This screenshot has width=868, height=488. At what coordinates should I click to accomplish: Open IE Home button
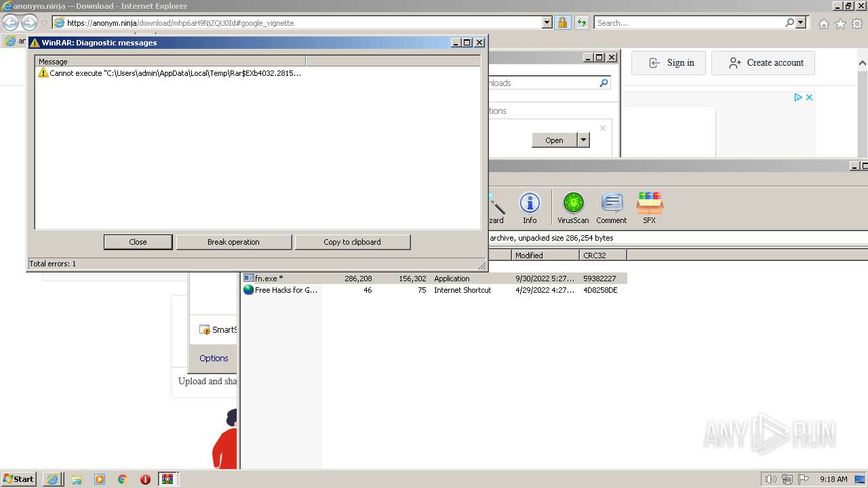[x=823, y=24]
